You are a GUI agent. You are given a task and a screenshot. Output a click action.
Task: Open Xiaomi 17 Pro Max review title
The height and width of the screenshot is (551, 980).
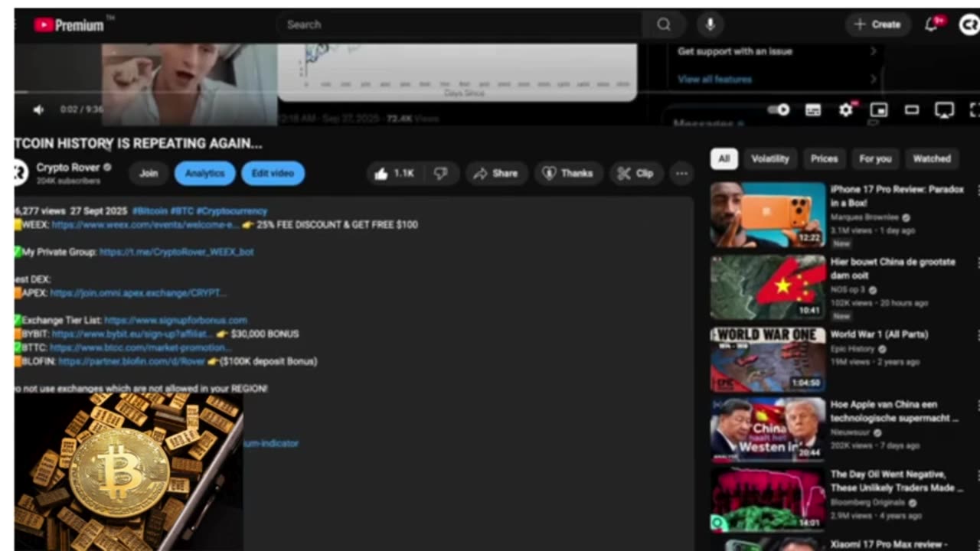[888, 544]
